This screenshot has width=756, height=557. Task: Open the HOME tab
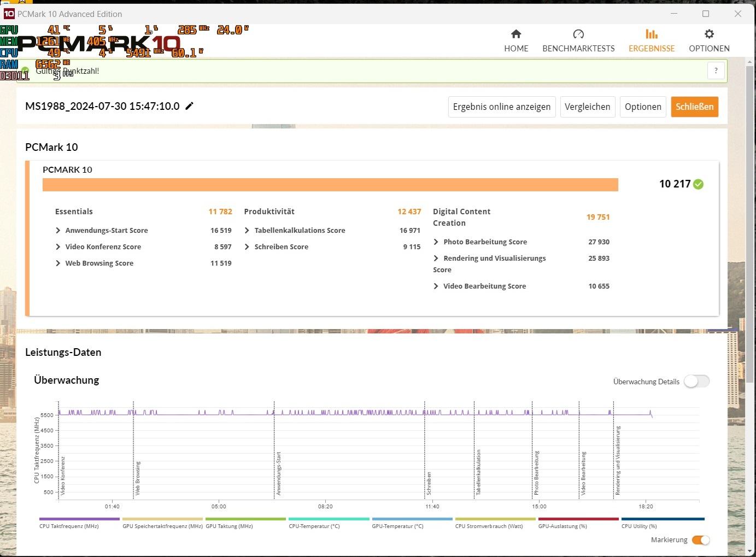pyautogui.click(x=516, y=41)
